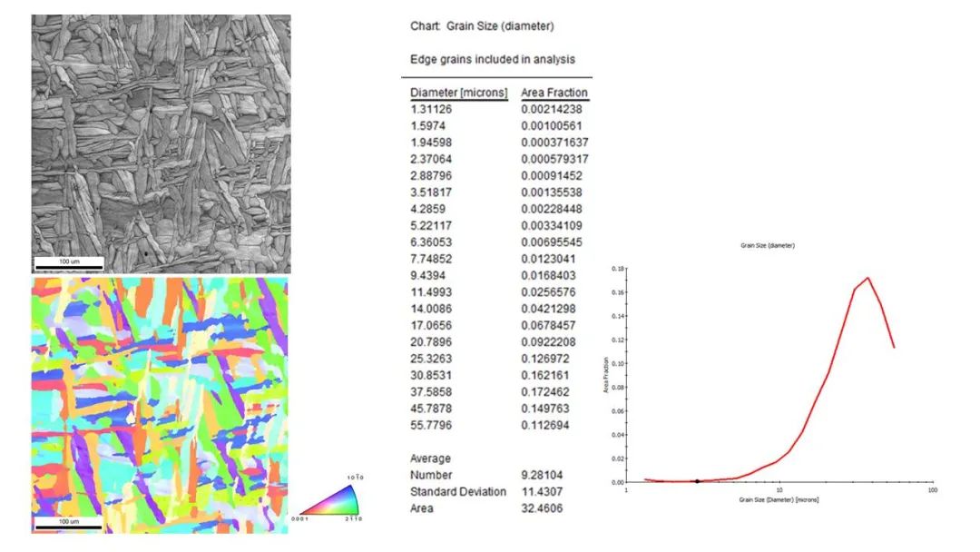Click the "Grain Size (Diameter) [microns]" x-axis label
The height and width of the screenshot is (552, 980).
click(x=779, y=500)
